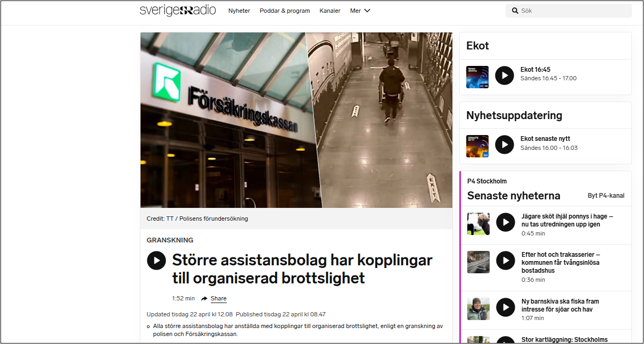Image resolution: width=644 pixels, height=344 pixels.
Task: Click the Ekot section heading
Action: pyautogui.click(x=477, y=46)
